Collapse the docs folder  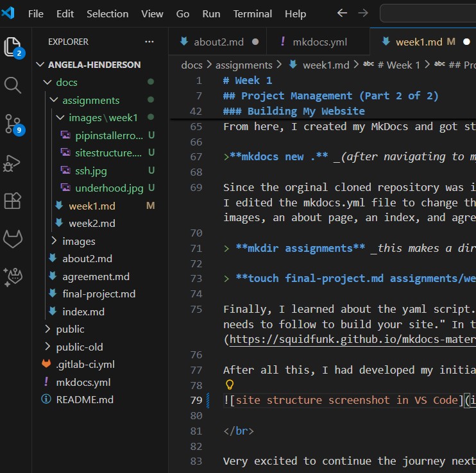pos(67,82)
